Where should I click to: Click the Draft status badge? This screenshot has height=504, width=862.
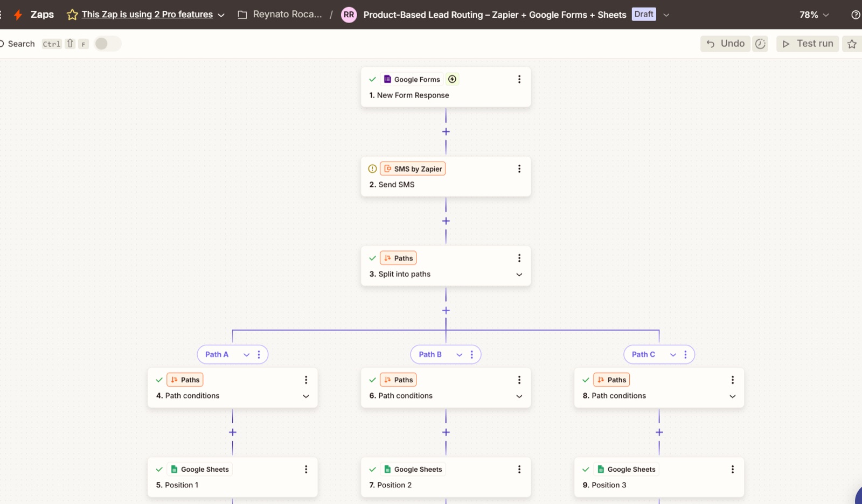(x=644, y=15)
